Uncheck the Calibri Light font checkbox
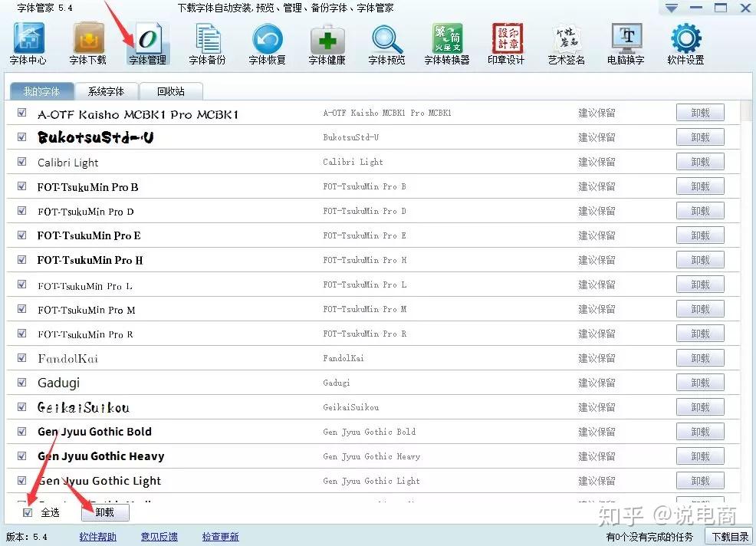Image resolution: width=756 pixels, height=546 pixels. coord(21,162)
